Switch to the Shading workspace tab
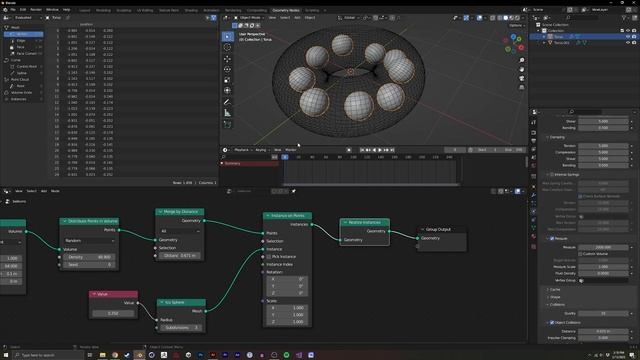Image resolution: width=640 pixels, height=360 pixels. tap(191, 10)
